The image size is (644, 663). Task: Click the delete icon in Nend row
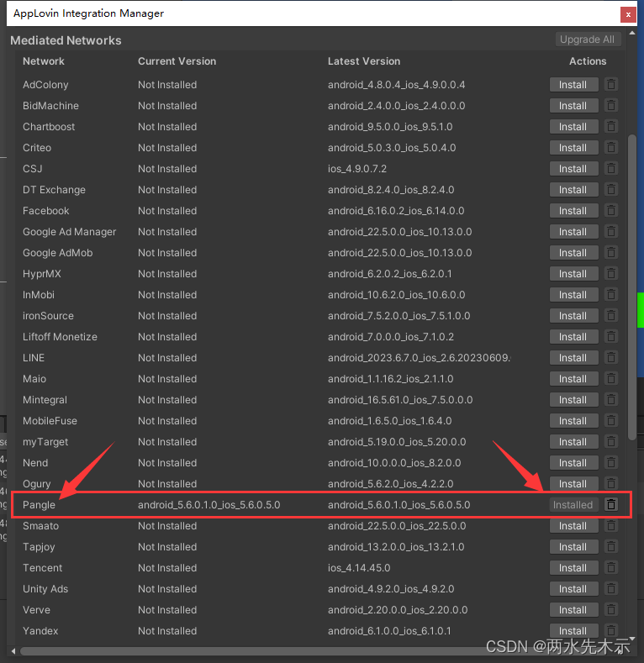(x=611, y=462)
